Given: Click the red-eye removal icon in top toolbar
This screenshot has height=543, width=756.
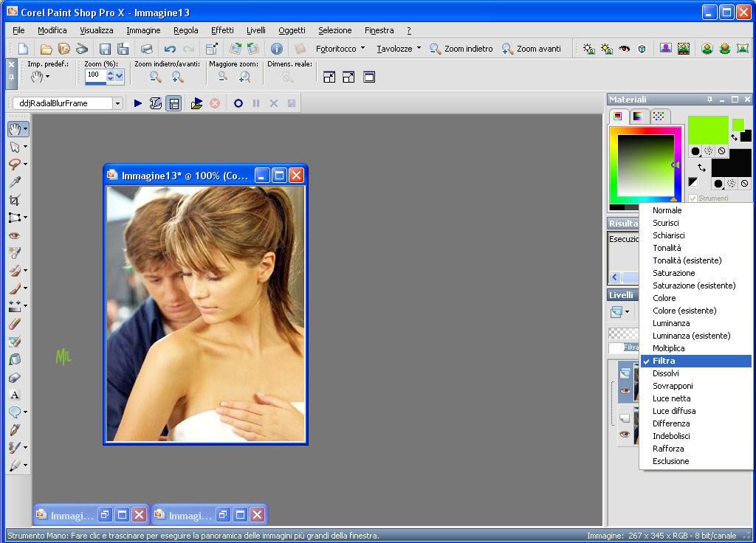Looking at the screenshot, I should pos(625,49).
